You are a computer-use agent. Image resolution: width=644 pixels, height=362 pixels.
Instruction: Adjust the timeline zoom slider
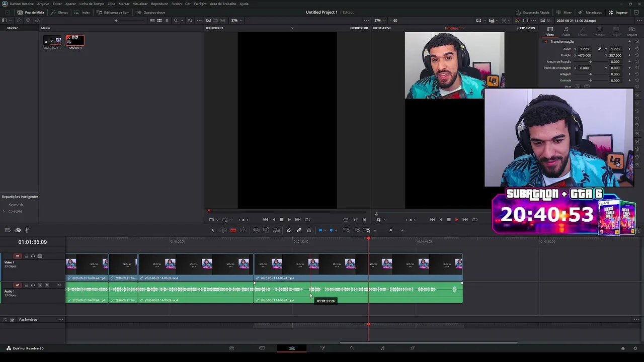[390, 230]
